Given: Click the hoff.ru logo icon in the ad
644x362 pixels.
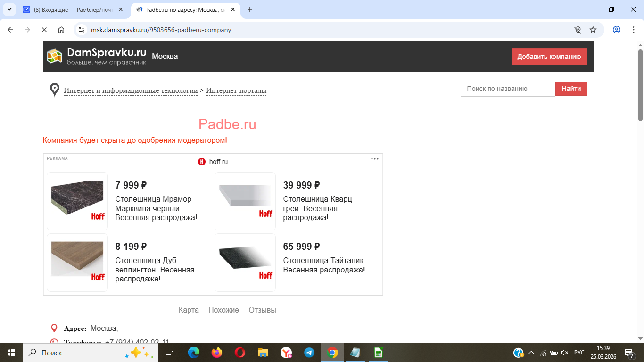Looking at the screenshot, I should click(x=202, y=162).
